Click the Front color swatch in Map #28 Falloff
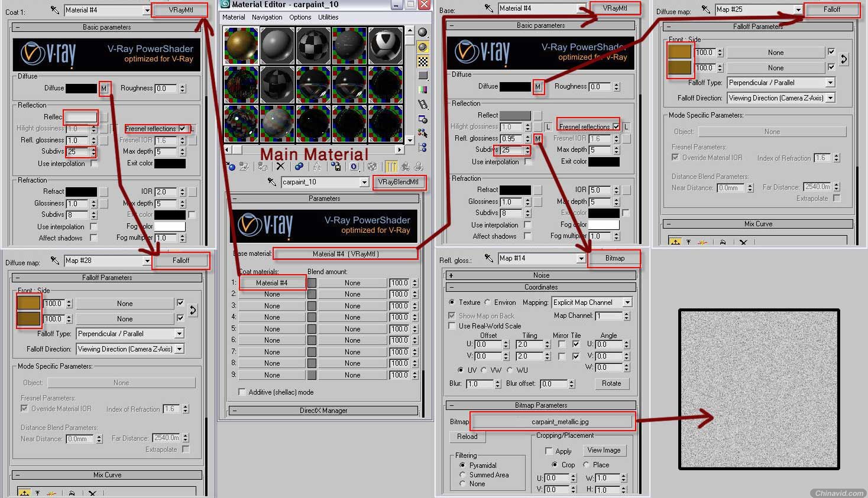The image size is (868, 498). 29,304
